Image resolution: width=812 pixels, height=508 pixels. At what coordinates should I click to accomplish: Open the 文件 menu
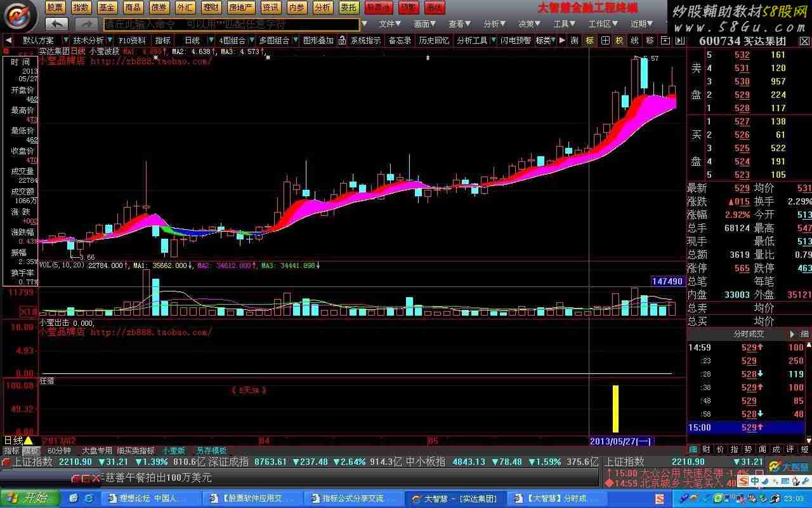(x=391, y=24)
